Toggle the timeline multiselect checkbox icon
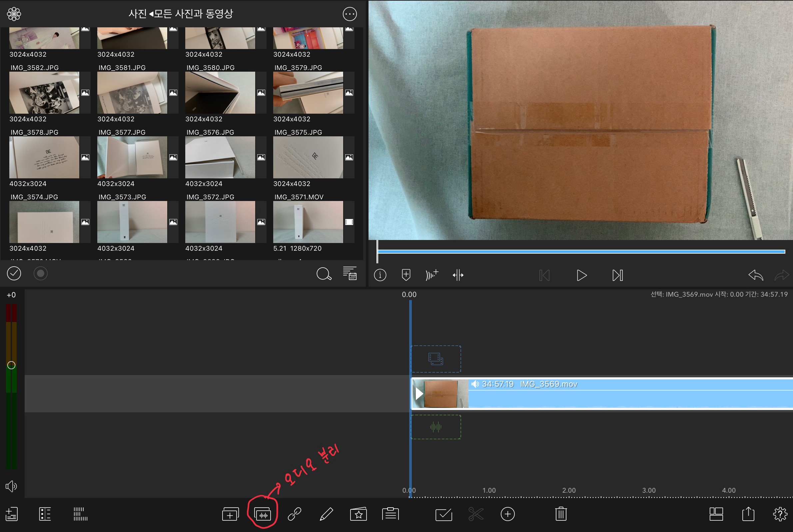The height and width of the screenshot is (532, 793). pos(443,514)
